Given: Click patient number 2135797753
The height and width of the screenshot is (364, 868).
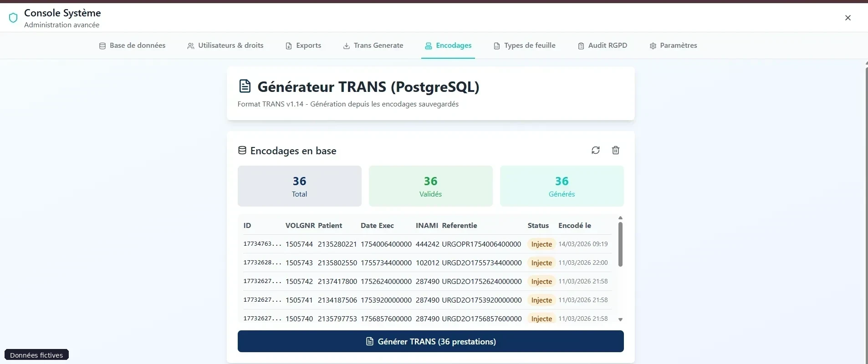Looking at the screenshot, I should coord(337,319).
